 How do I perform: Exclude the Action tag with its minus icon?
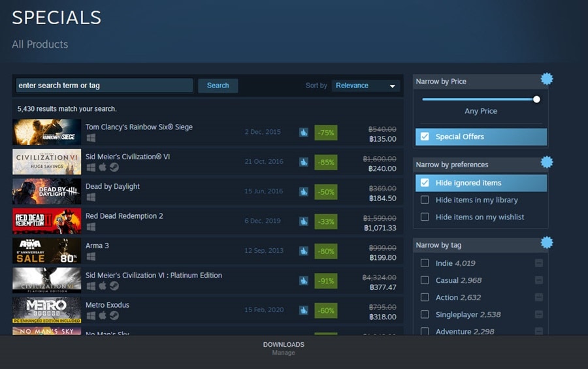click(539, 297)
